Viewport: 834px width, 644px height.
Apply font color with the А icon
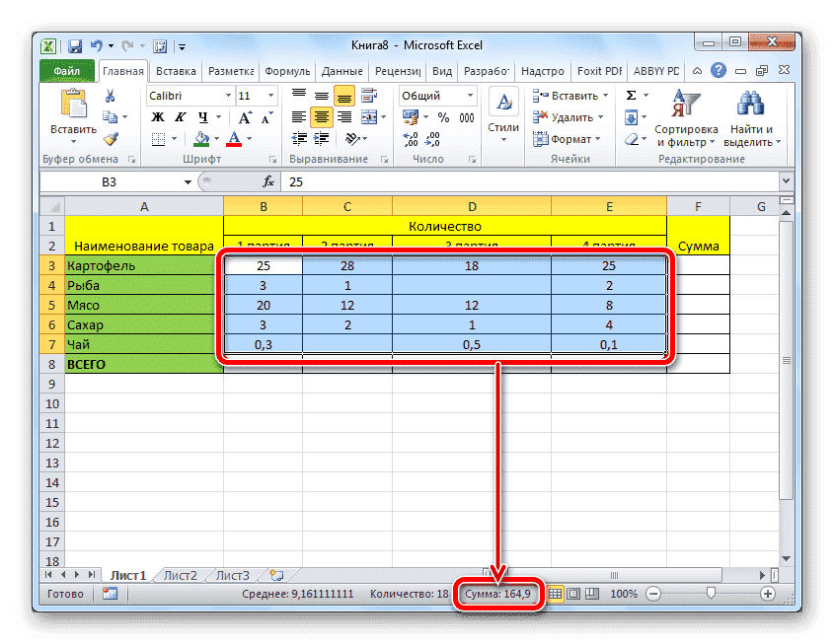pyautogui.click(x=233, y=138)
